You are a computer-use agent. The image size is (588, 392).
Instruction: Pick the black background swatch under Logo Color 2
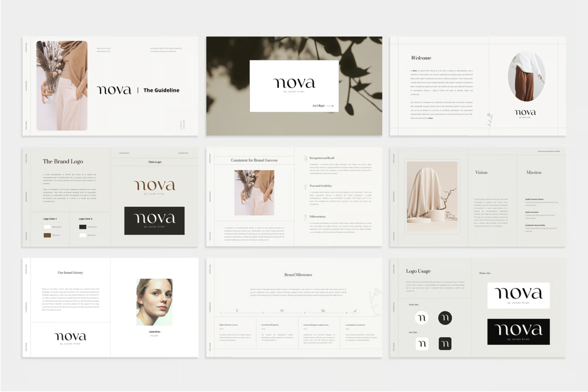tap(83, 227)
